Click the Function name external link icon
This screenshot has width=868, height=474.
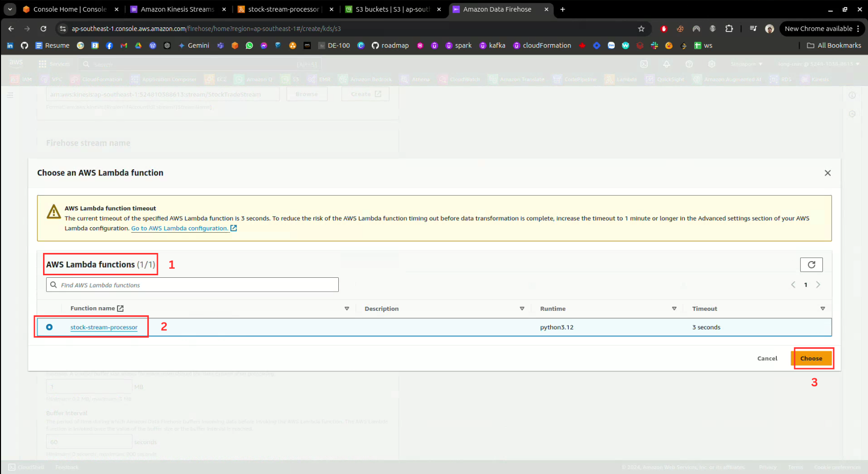[120, 308]
